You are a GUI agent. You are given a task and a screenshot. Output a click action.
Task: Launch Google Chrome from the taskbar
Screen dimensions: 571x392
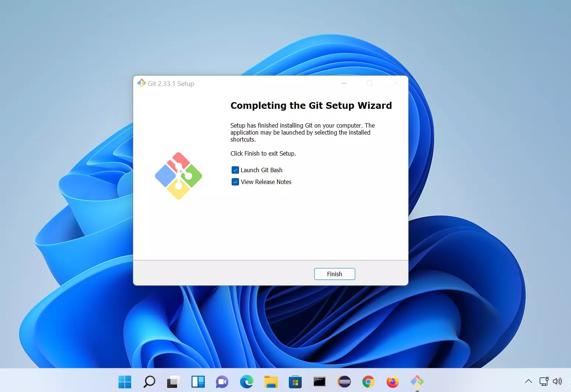[x=368, y=382]
